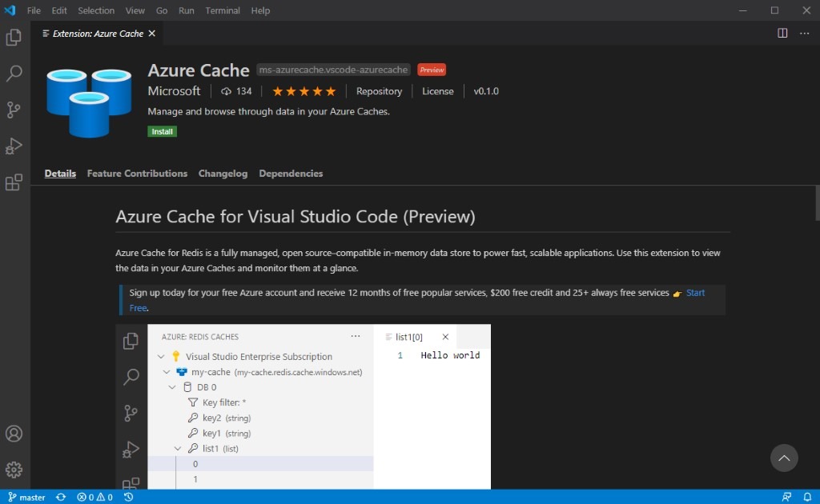Collapse the DB 0 chevron
This screenshot has width=820, height=504.
[x=172, y=387]
